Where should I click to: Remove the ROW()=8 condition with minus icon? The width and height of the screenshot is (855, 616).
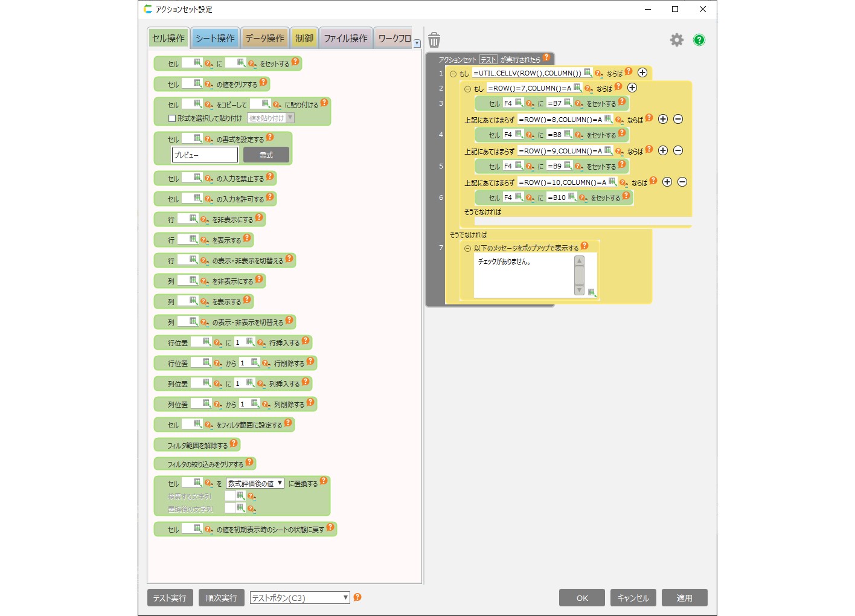tap(678, 119)
